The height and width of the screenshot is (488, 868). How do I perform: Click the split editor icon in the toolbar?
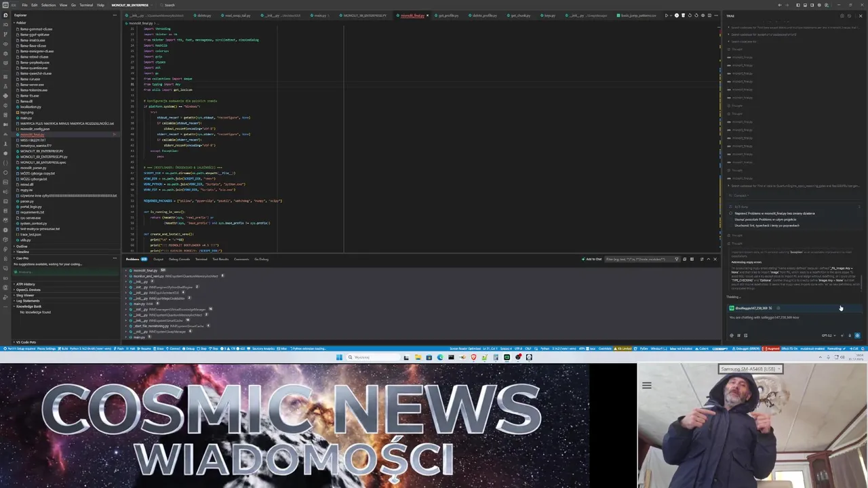[709, 16]
